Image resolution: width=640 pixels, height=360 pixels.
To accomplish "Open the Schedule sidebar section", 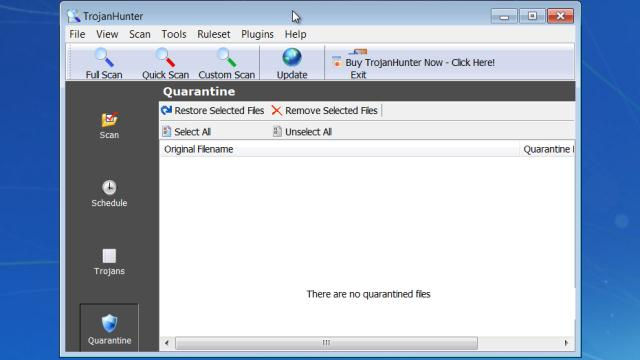I will tap(109, 193).
